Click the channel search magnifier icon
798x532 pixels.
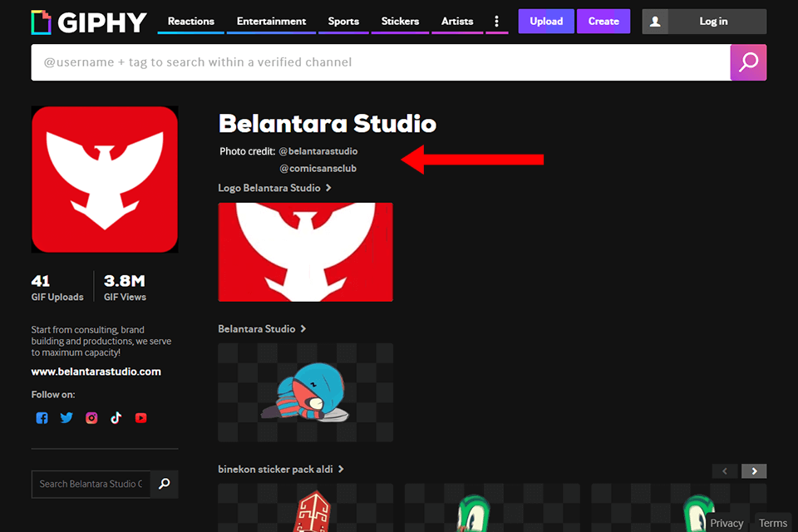coord(165,484)
